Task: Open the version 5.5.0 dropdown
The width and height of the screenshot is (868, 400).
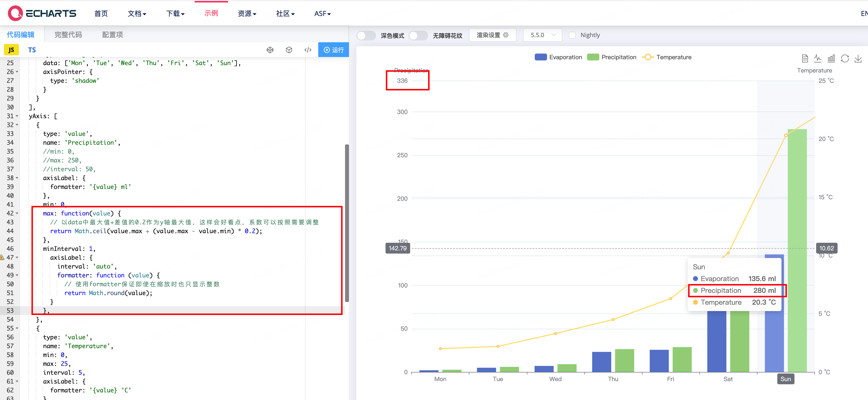Action: point(543,35)
